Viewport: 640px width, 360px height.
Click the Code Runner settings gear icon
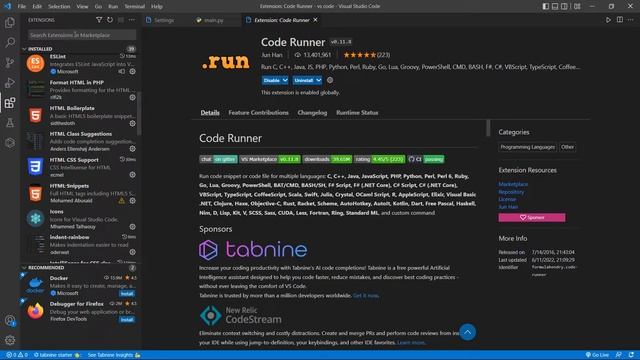(x=330, y=80)
